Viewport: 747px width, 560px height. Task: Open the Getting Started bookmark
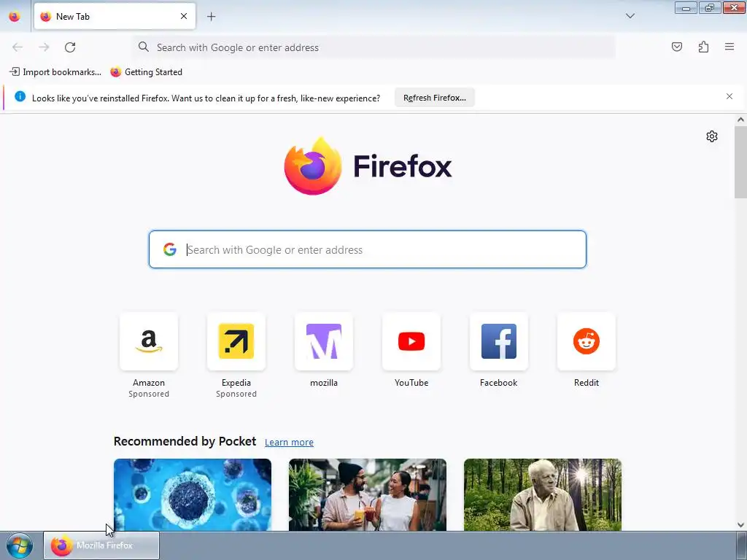pos(146,72)
